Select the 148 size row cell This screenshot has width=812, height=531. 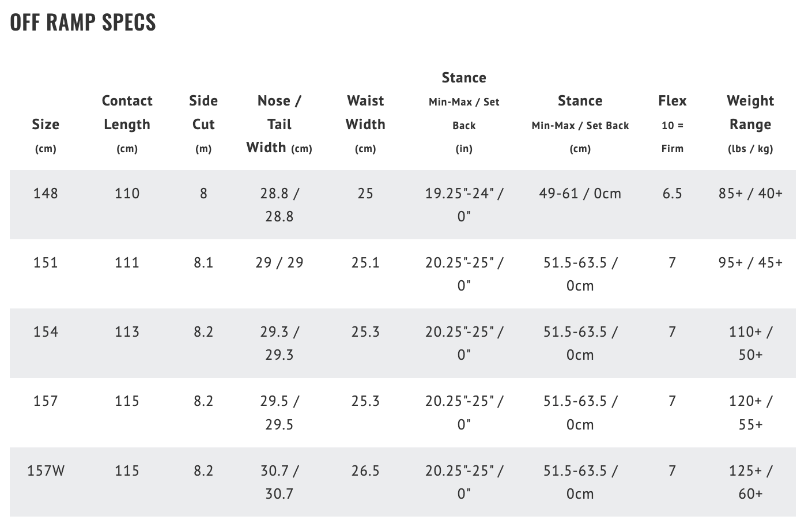coord(46,193)
